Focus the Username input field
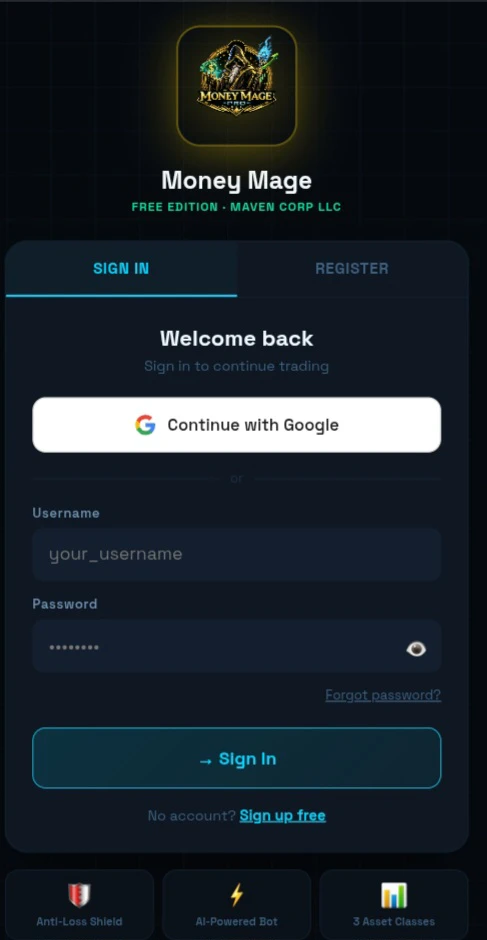Viewport: 487px width, 940px height. 237,555
